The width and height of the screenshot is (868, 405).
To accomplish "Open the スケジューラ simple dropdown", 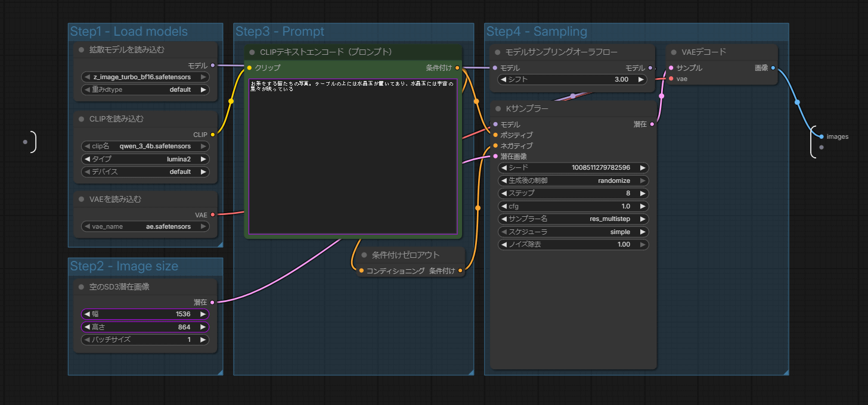I will tap(573, 232).
